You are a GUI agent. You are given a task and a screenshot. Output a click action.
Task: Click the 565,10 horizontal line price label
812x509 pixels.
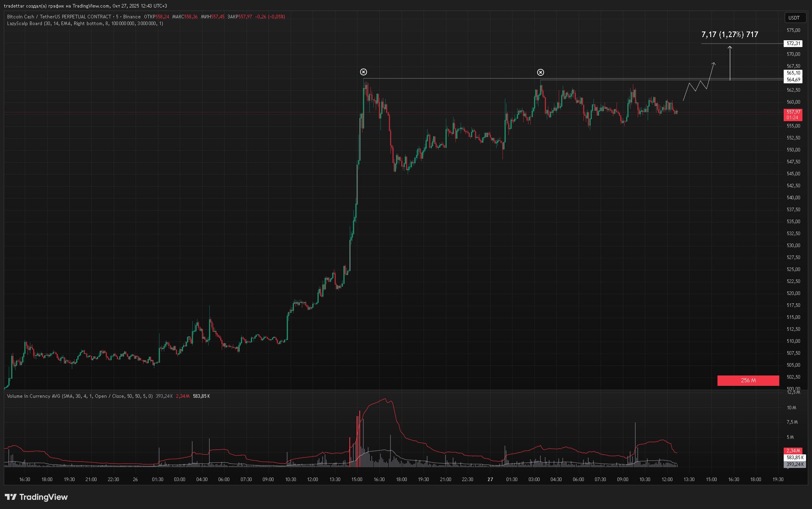[793, 73]
